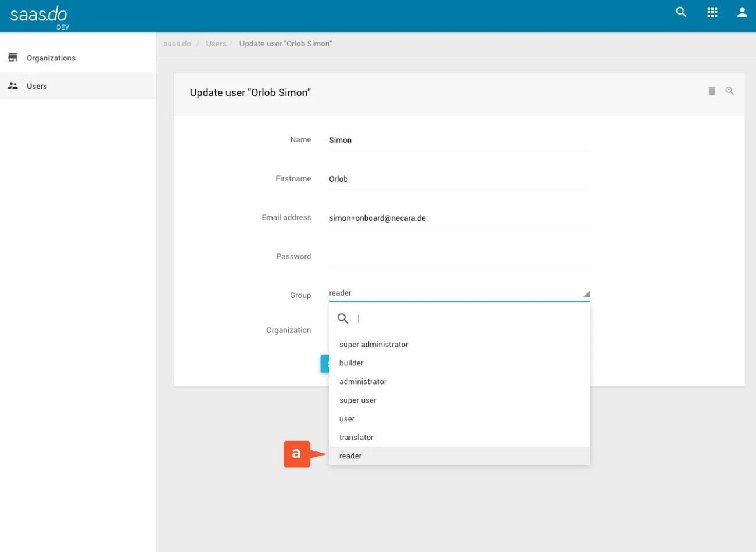Screen dimensions: 756x552
Task: Click the Users people icon in sidebar
Action: (13, 86)
